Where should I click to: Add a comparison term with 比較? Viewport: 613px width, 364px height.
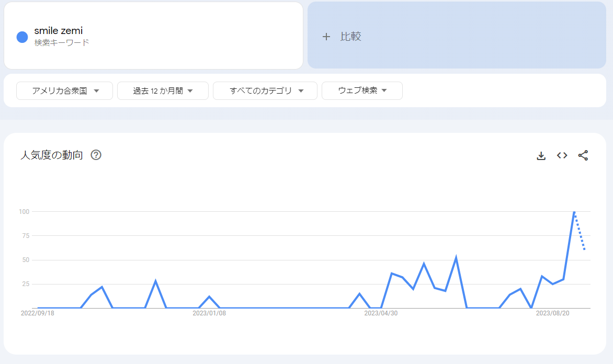(x=457, y=35)
